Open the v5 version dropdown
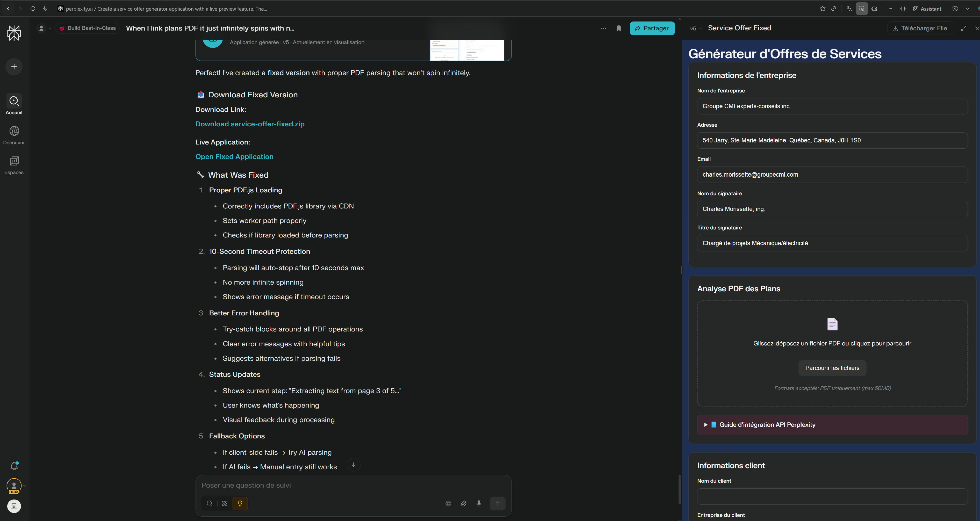Viewport: 980px width, 521px height. coord(696,28)
